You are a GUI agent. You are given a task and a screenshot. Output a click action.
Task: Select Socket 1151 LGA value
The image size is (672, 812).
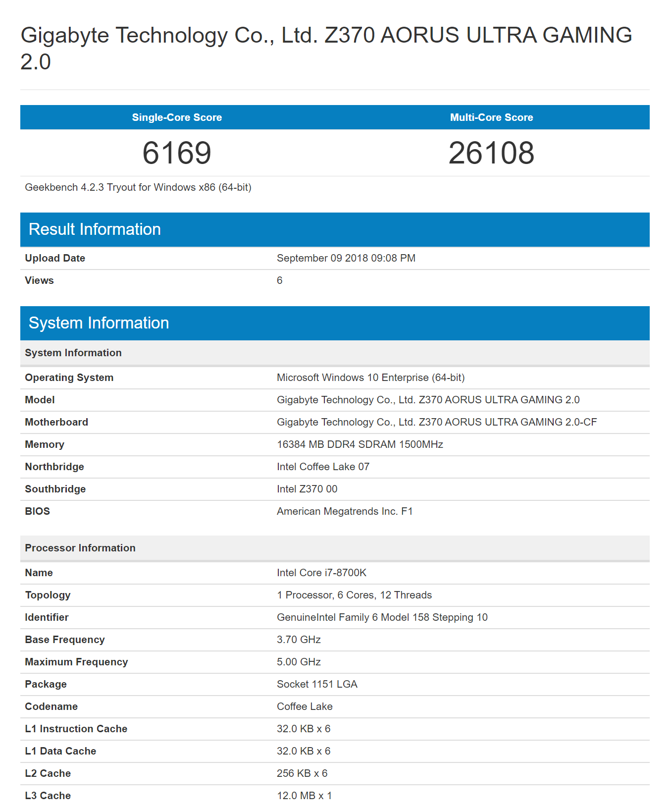pos(317,684)
